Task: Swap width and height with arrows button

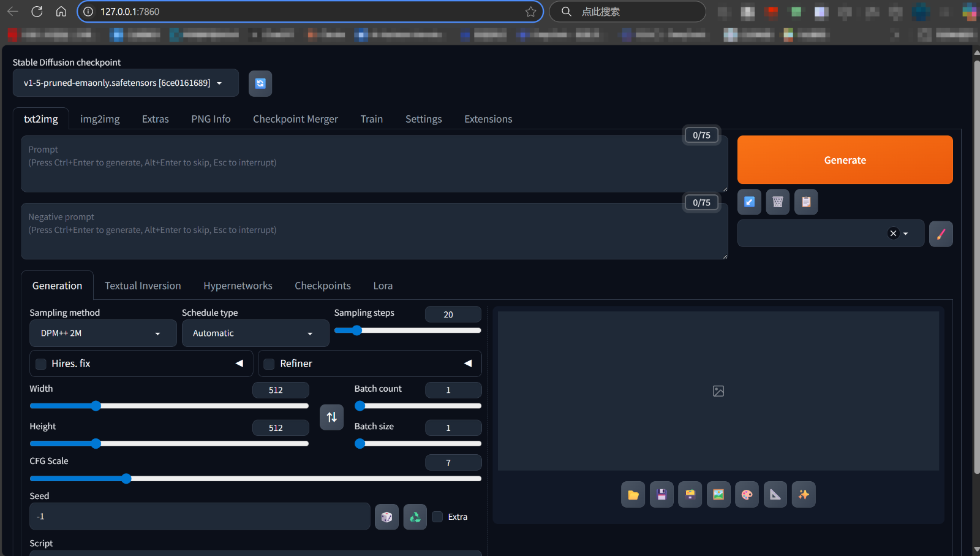Action: (x=331, y=417)
